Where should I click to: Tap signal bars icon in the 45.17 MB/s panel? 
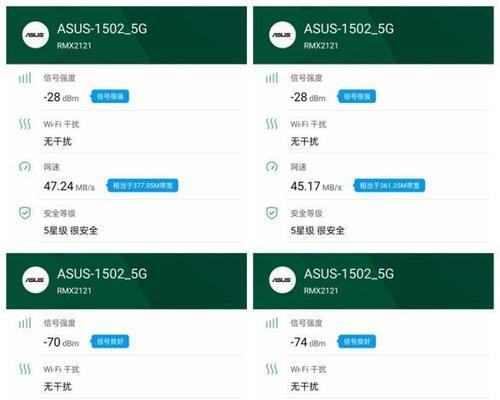pyautogui.click(x=272, y=78)
